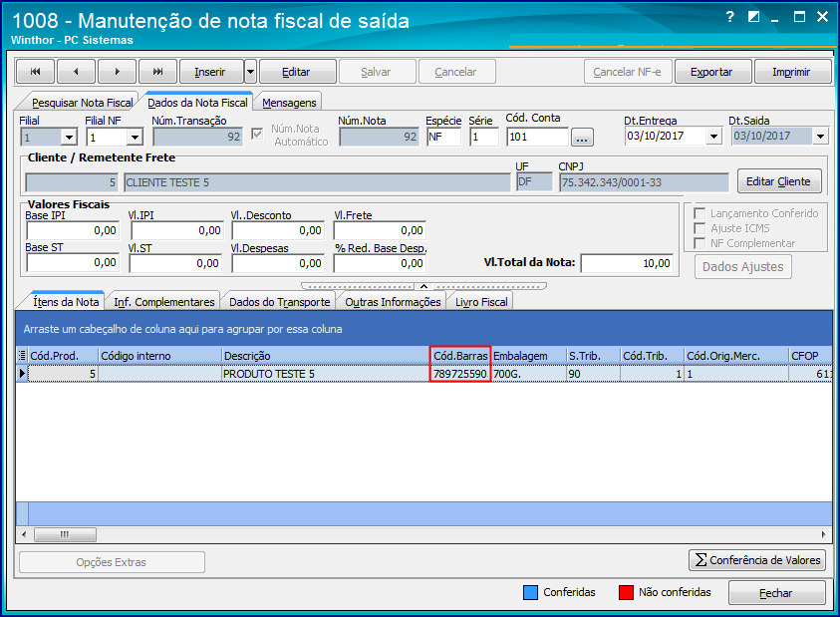Select the 700G. packaging cell

529,374
